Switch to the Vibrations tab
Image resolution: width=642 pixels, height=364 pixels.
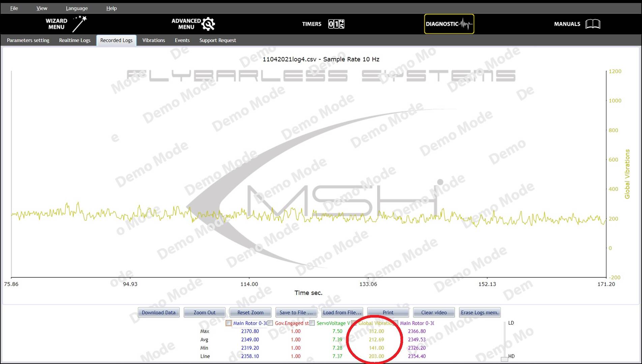tap(153, 40)
